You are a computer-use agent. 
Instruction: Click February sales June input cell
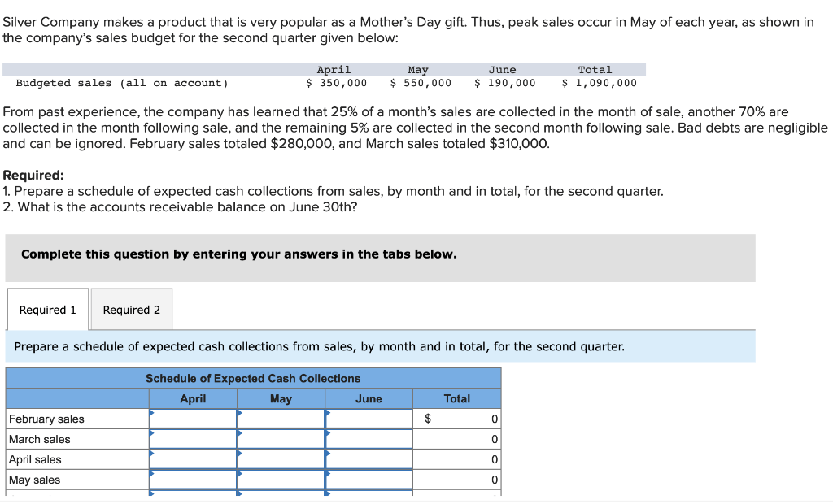369,419
